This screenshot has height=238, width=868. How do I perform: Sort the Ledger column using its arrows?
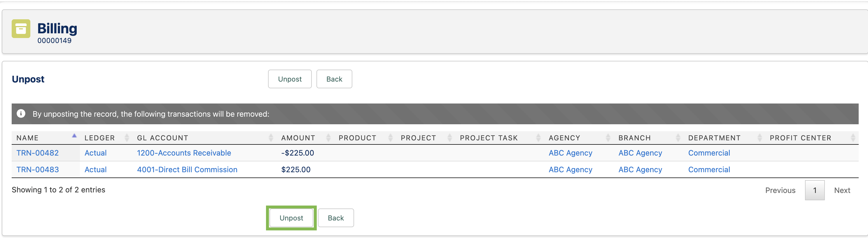pos(127,138)
